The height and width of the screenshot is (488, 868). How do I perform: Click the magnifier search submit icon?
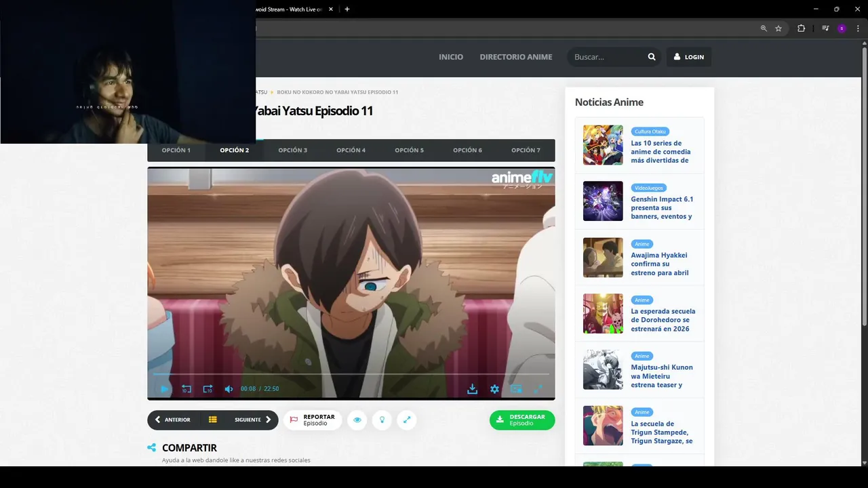point(652,57)
